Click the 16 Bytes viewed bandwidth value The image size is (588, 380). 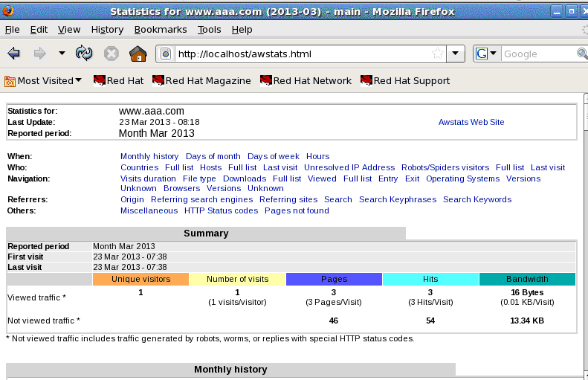click(x=527, y=292)
